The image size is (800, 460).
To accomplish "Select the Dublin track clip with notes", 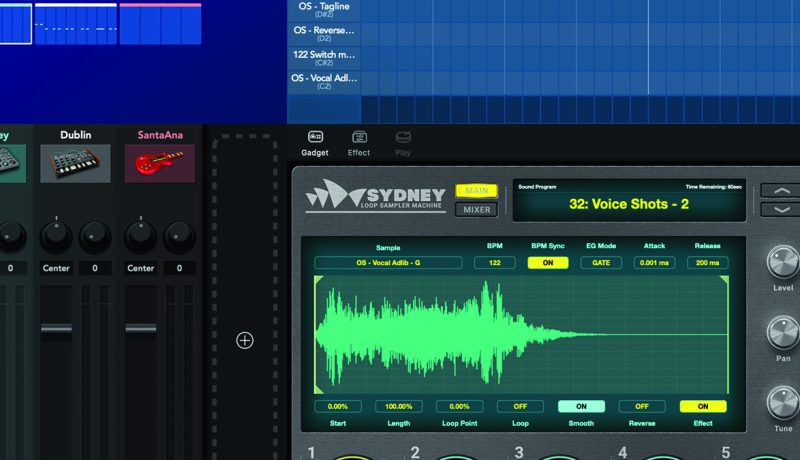I will click(76, 23).
